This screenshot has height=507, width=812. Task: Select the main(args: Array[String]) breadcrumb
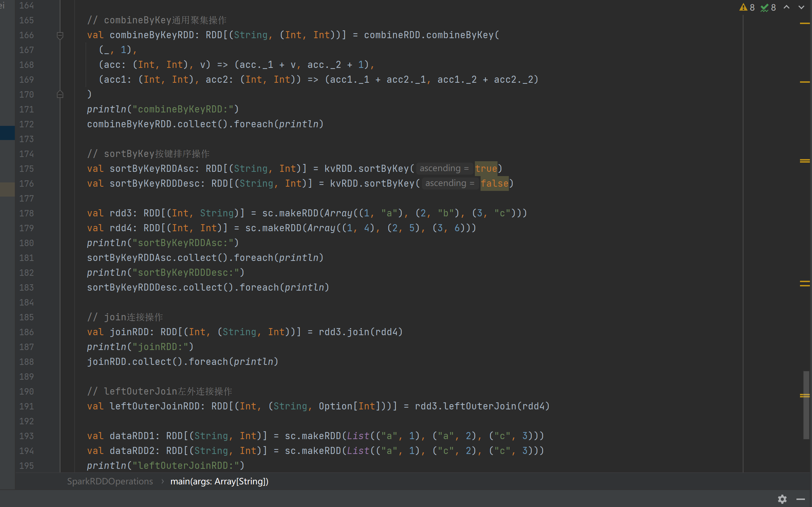pos(219,481)
